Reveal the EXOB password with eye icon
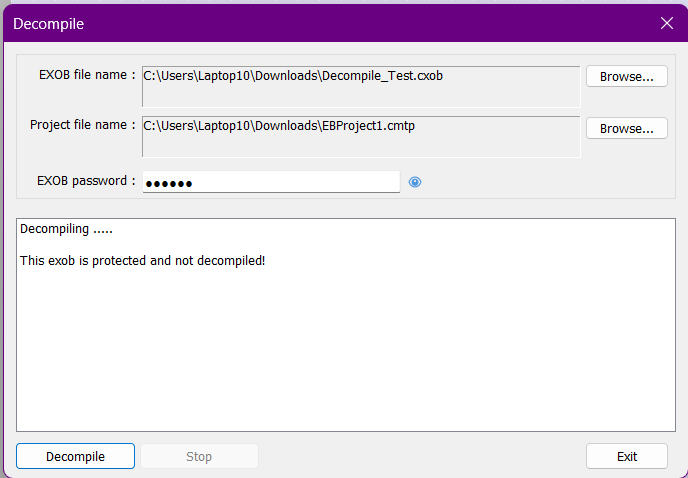Screen dimensions: 688x478 coord(415,182)
